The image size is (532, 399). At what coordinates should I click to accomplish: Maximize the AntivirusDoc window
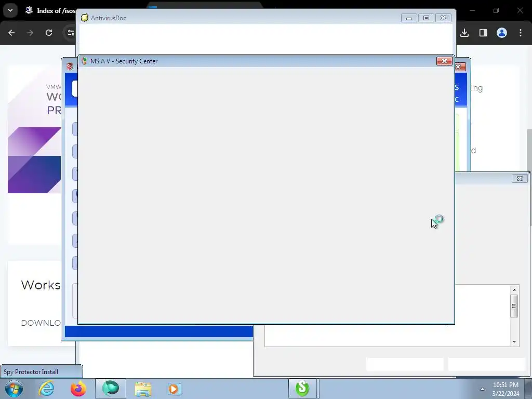click(x=426, y=18)
